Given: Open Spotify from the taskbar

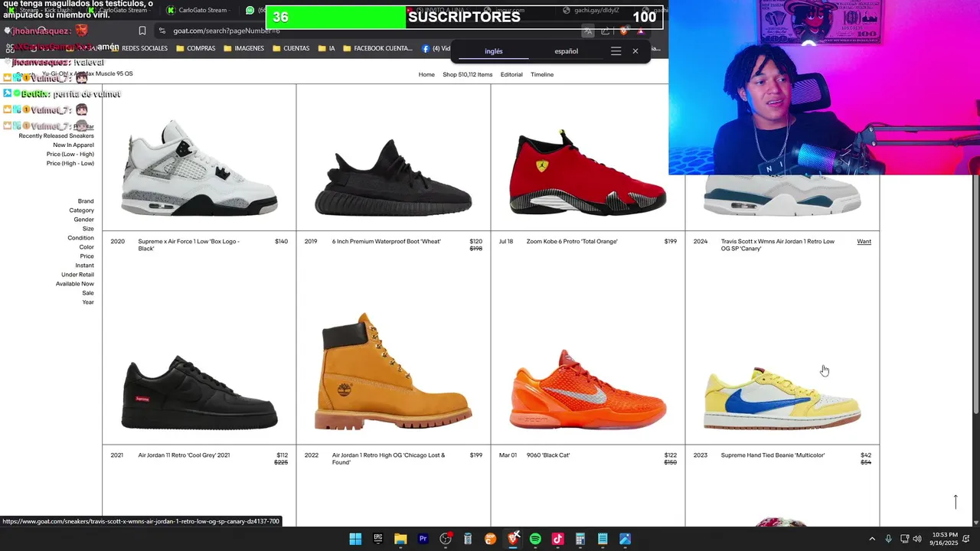Looking at the screenshot, I should click(535, 539).
